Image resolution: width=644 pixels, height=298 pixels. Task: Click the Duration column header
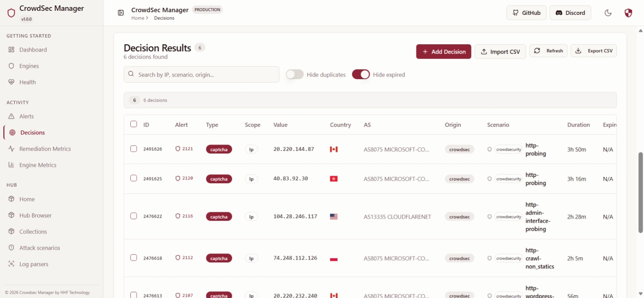[578, 125]
